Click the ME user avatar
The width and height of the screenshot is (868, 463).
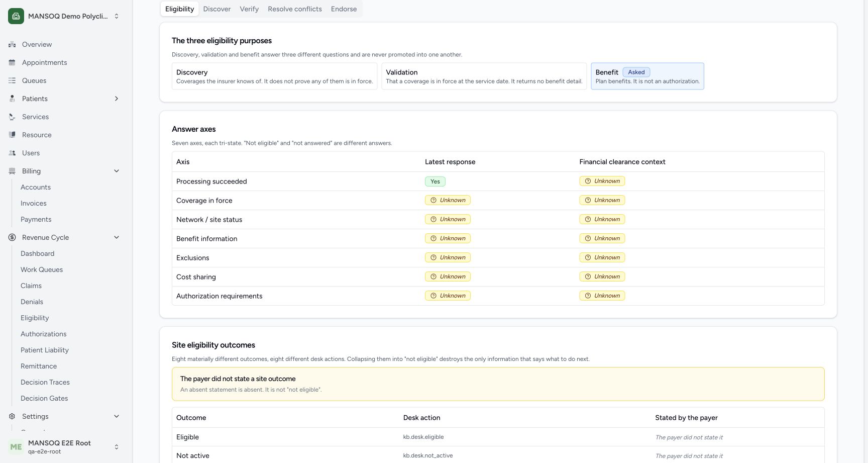pyautogui.click(x=16, y=446)
